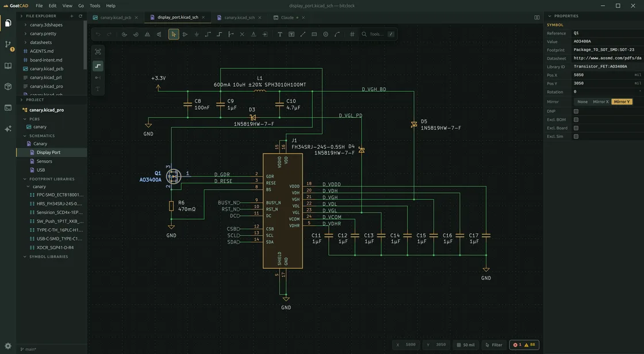Screen dimensions: 644x354
Task: Open the 3D package cube icon
Action: pyautogui.click(x=8, y=87)
